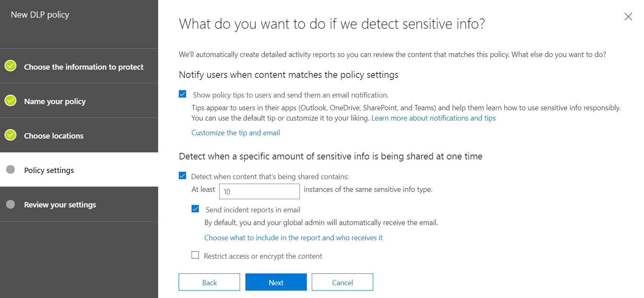Open "Customize the tip and email"
This screenshot has width=644, height=298.
click(x=236, y=132)
